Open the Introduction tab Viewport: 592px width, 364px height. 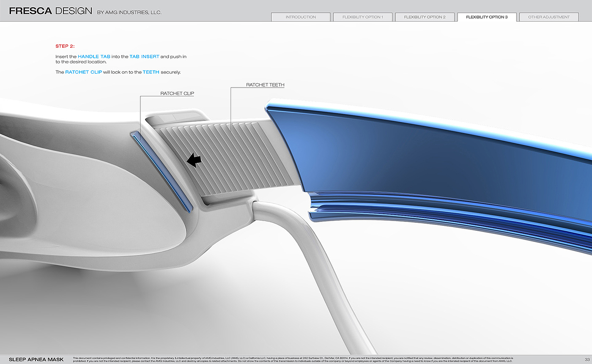(x=301, y=17)
